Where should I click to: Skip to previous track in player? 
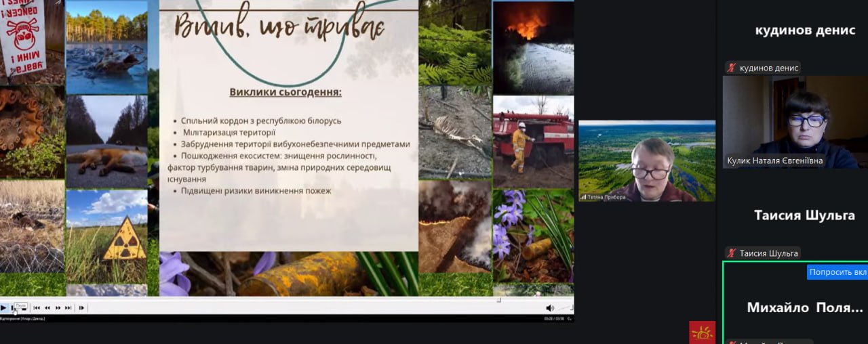[x=37, y=307]
